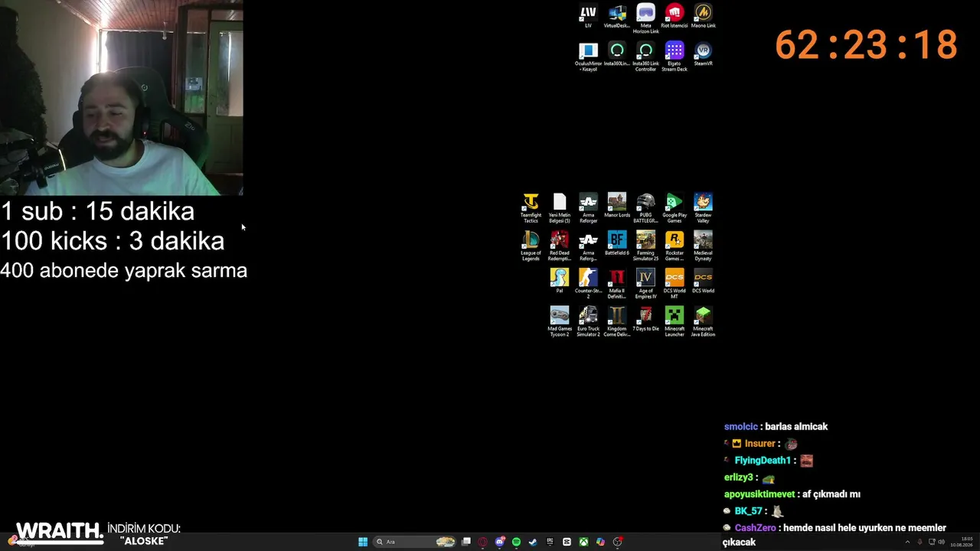Screen dimensions: 980x551
Task: Click the microphone tray icon
Action: click(920, 542)
